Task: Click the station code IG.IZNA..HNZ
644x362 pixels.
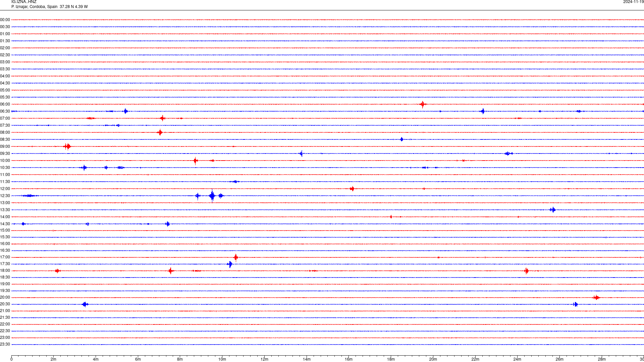Action: coord(24,2)
